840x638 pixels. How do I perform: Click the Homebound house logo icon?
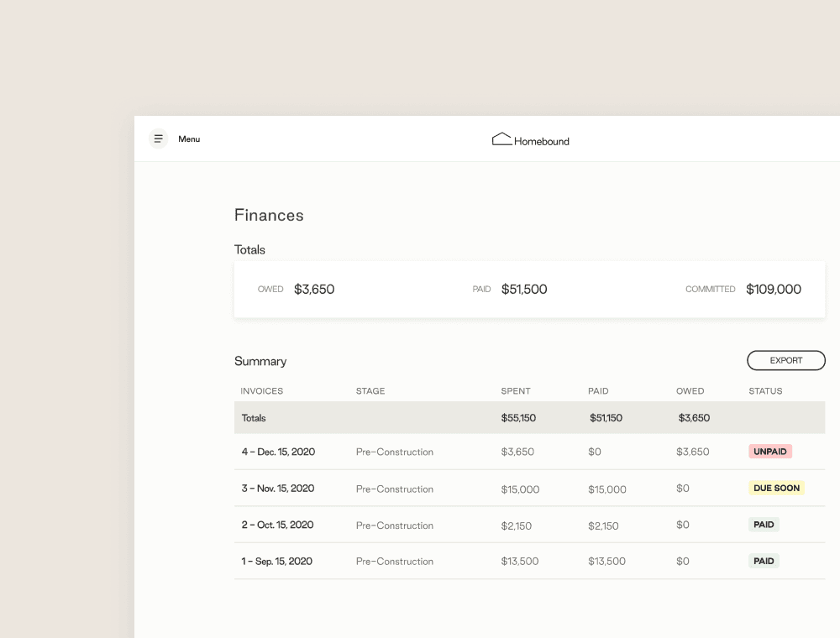coord(502,139)
